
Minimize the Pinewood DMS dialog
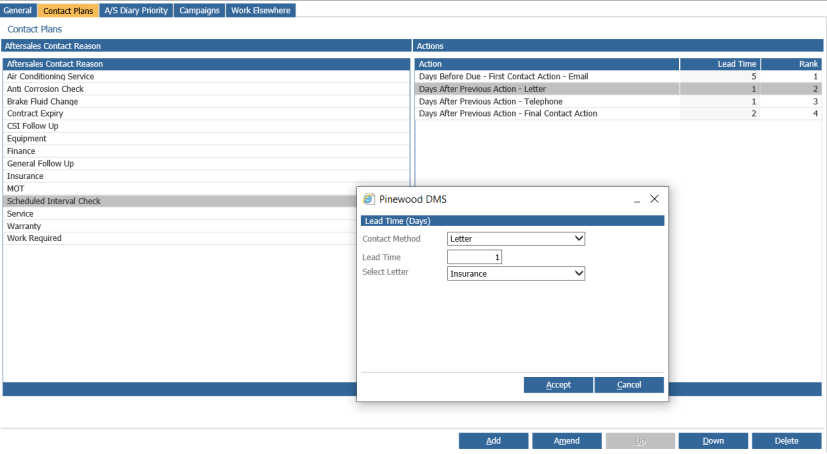(637, 200)
